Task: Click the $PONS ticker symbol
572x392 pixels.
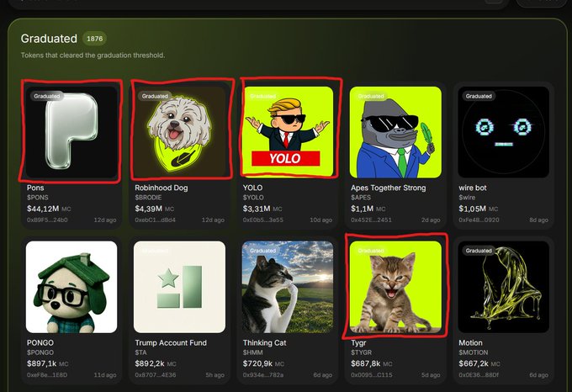Action: 38,198
